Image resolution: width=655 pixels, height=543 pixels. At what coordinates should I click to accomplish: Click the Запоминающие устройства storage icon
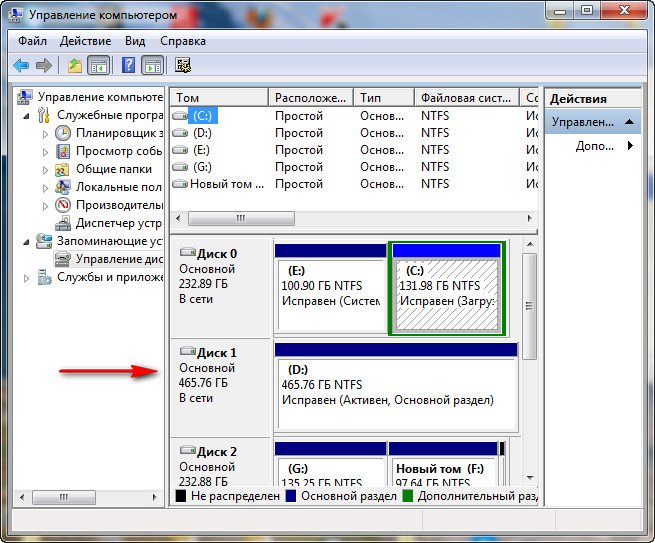(44, 241)
